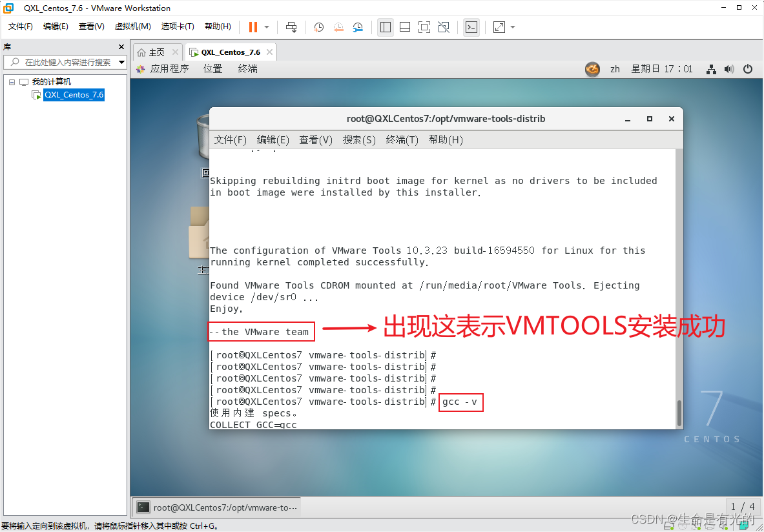Image resolution: width=764 pixels, height=532 pixels.
Task: Toggle the console view button
Action: 471,27
